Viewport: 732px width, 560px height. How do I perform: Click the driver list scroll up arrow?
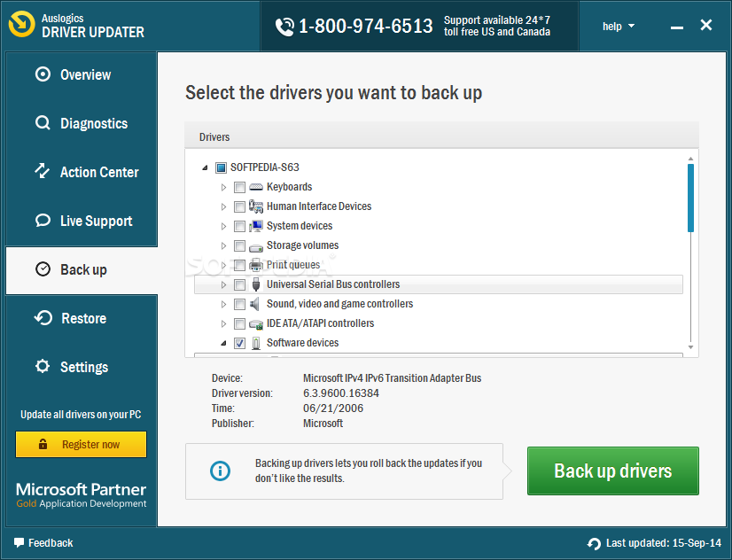pyautogui.click(x=690, y=159)
